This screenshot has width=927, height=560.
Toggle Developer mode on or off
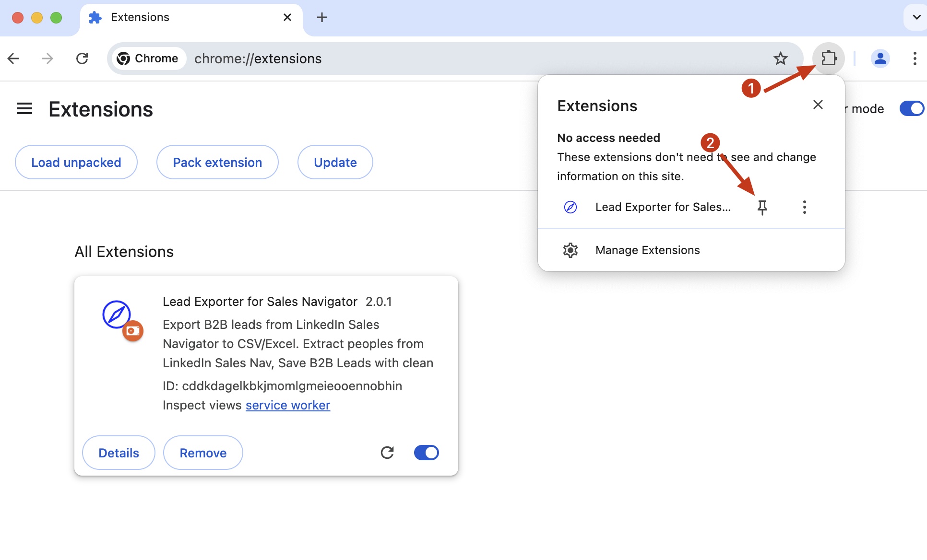(911, 108)
